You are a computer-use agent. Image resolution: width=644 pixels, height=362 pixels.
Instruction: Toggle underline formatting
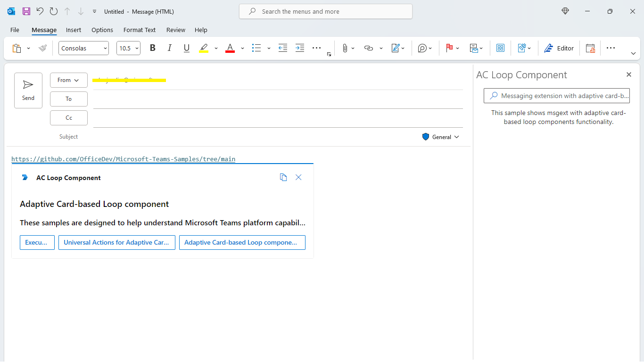187,48
